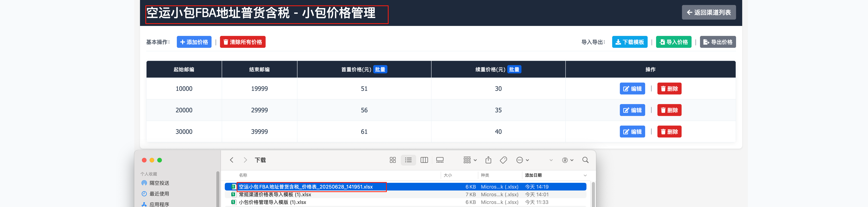The image size is (868, 207).
Task: Click first-weight price cell 56
Action: [x=364, y=110]
